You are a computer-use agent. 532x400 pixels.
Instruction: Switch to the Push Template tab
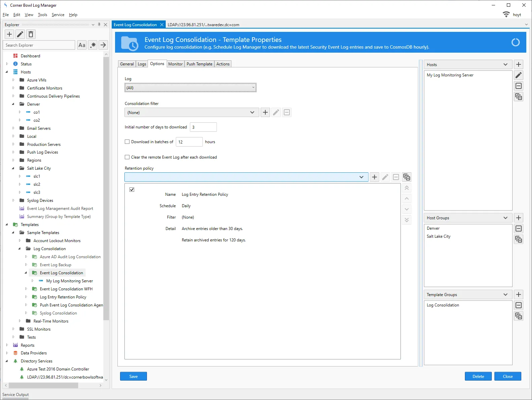[199, 64]
